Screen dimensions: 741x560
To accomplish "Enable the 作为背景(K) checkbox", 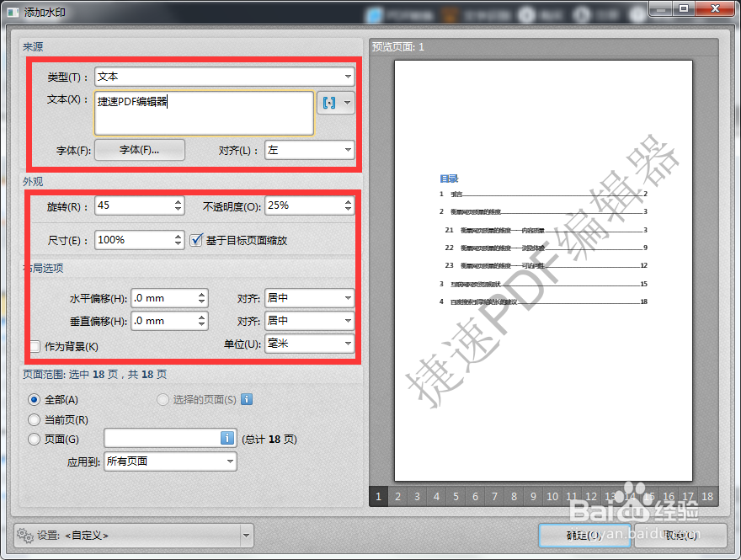I will pyautogui.click(x=35, y=346).
